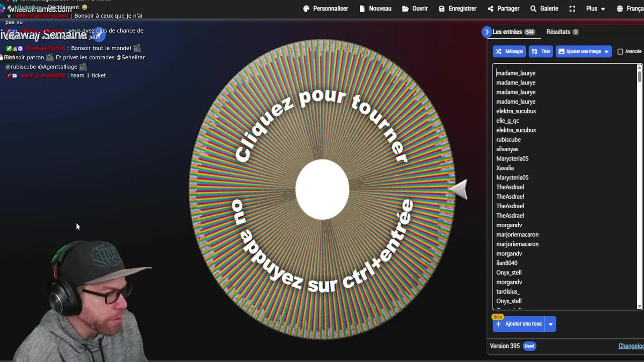Expand the Ajouter une roue dropdown arrow
Viewport: 644px width, 362px height.
coord(550,324)
